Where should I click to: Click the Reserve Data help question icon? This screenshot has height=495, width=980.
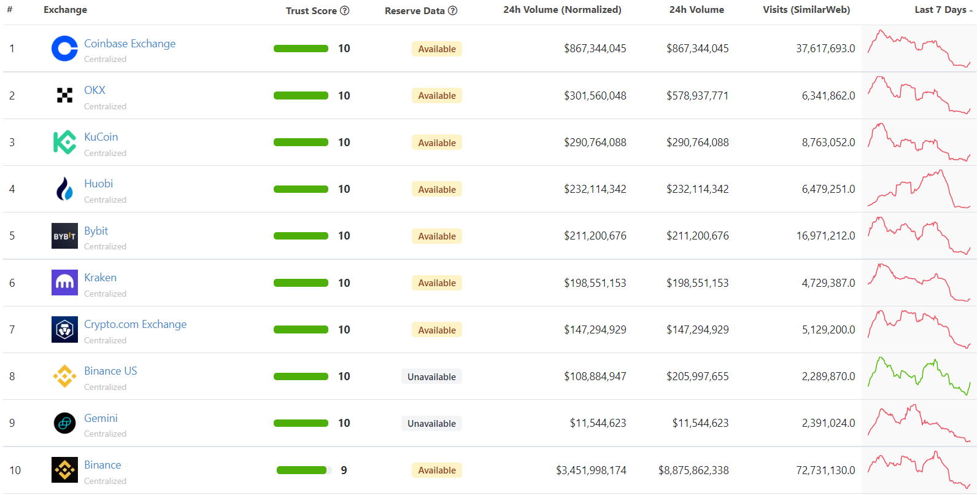click(x=453, y=10)
